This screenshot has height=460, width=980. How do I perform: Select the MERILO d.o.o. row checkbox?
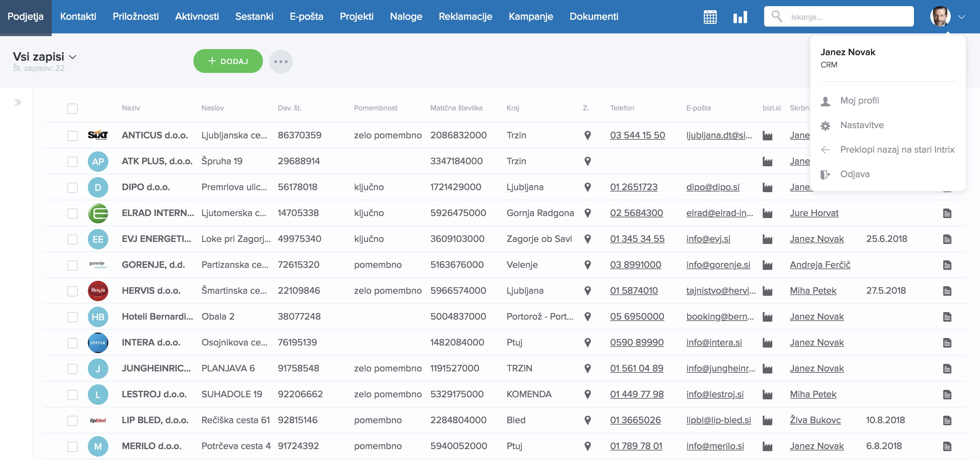[72, 446]
